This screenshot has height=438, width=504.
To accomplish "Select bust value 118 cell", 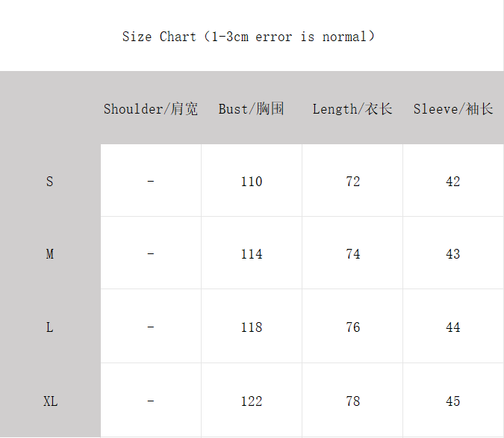I will coord(252,326).
